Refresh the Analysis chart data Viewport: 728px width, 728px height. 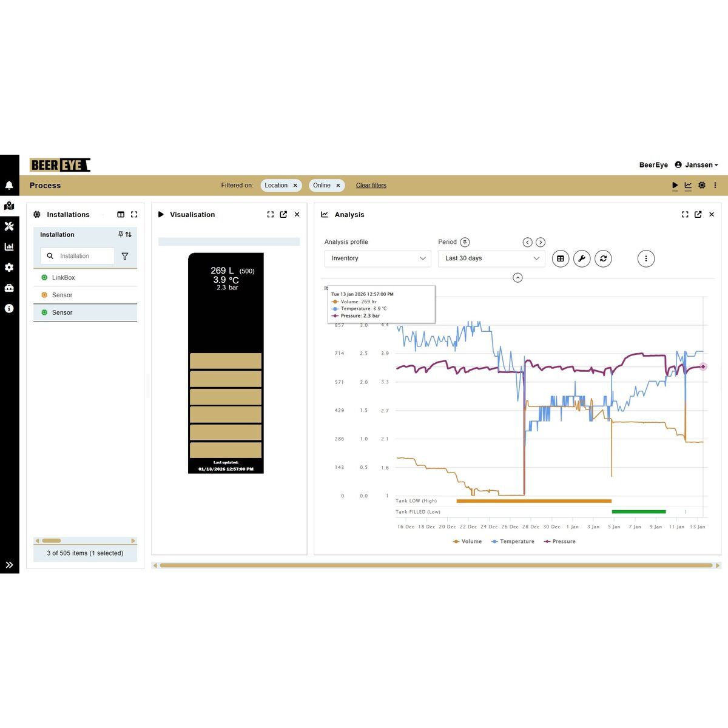(x=603, y=258)
